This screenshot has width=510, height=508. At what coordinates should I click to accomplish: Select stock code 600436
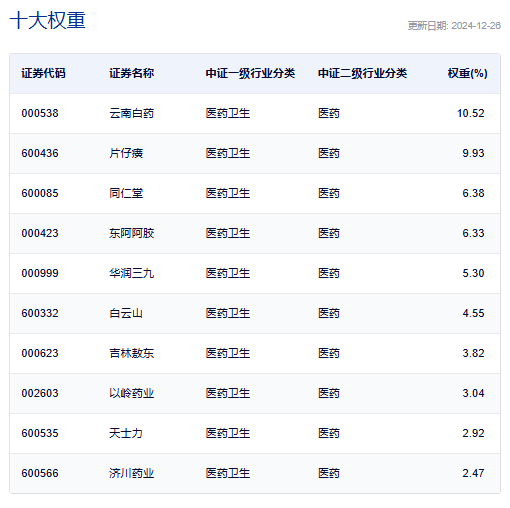click(x=40, y=153)
